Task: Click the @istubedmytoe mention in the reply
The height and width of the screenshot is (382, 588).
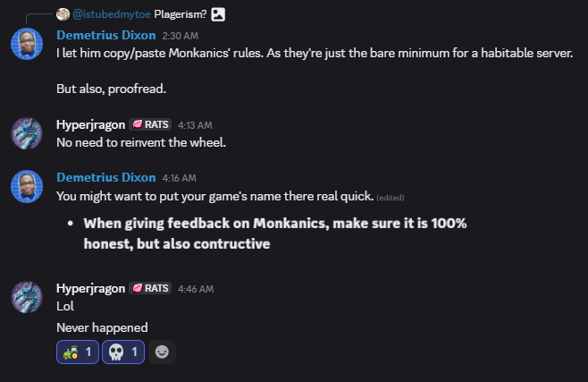Action: (111, 14)
